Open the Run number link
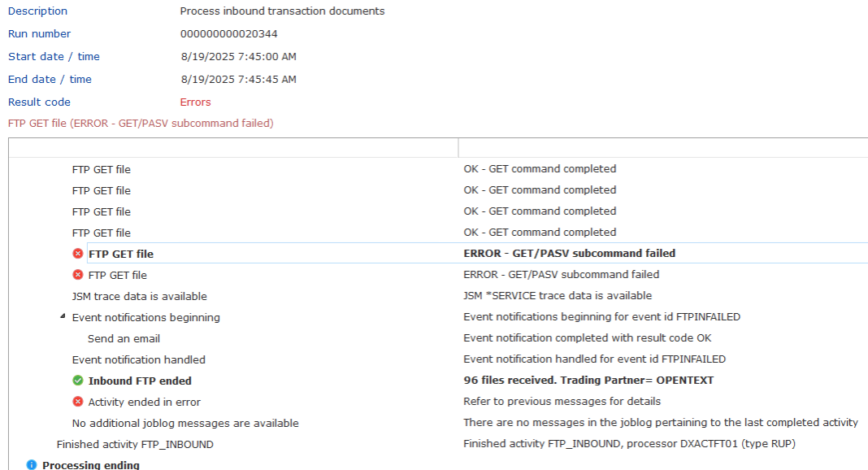 tap(39, 33)
